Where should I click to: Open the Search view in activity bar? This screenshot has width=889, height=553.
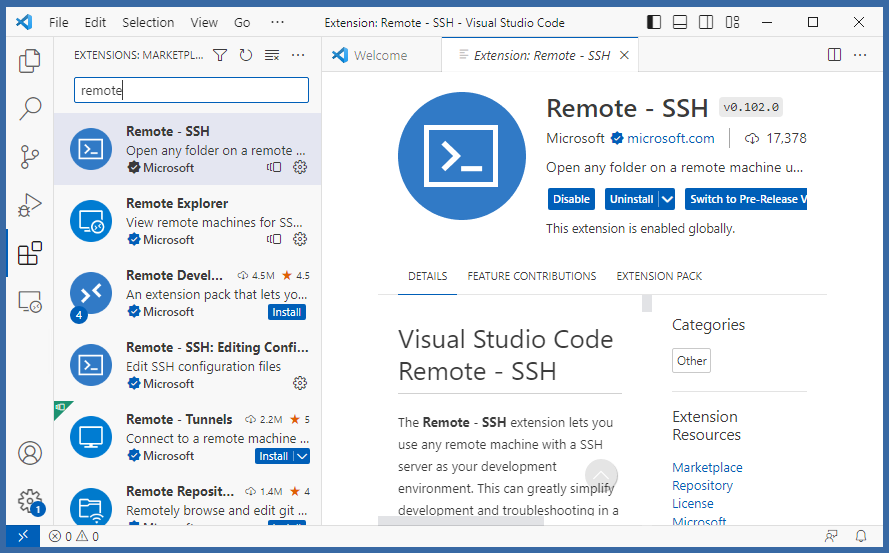pyautogui.click(x=29, y=108)
